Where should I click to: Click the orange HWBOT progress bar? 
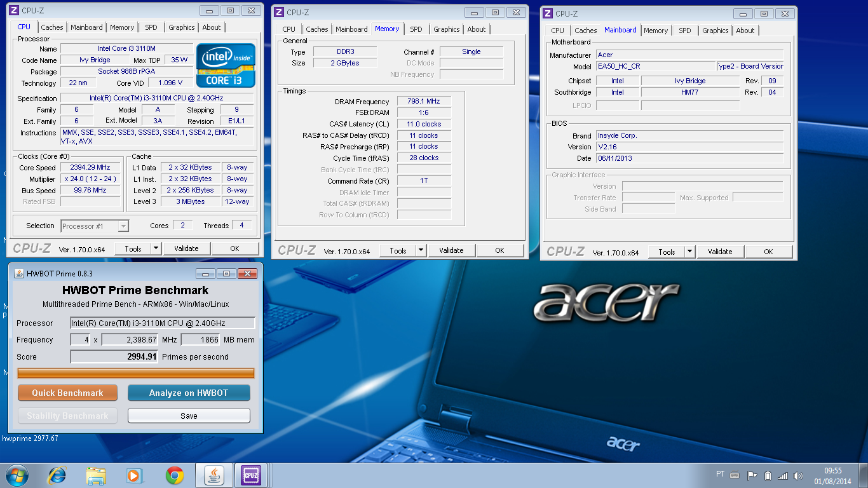(136, 373)
